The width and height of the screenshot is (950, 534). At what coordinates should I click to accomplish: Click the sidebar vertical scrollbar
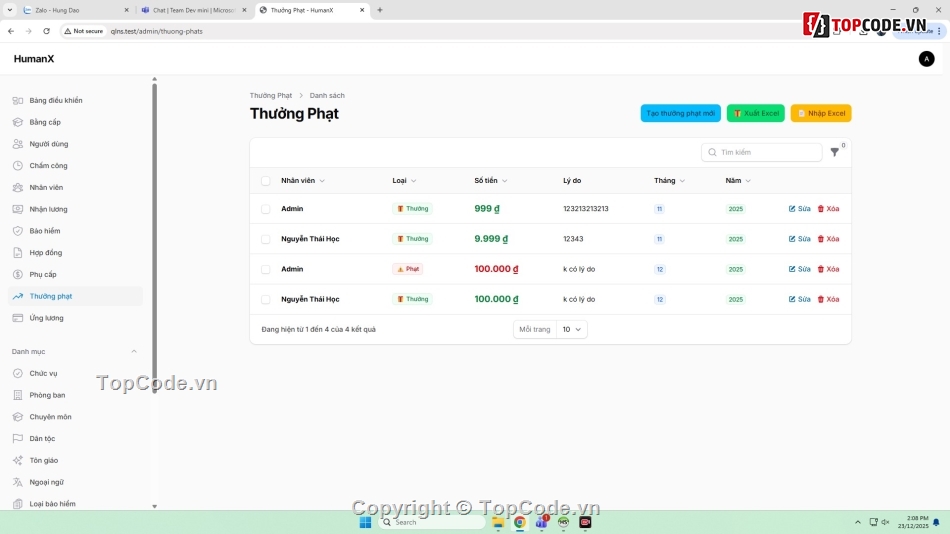pyautogui.click(x=154, y=238)
